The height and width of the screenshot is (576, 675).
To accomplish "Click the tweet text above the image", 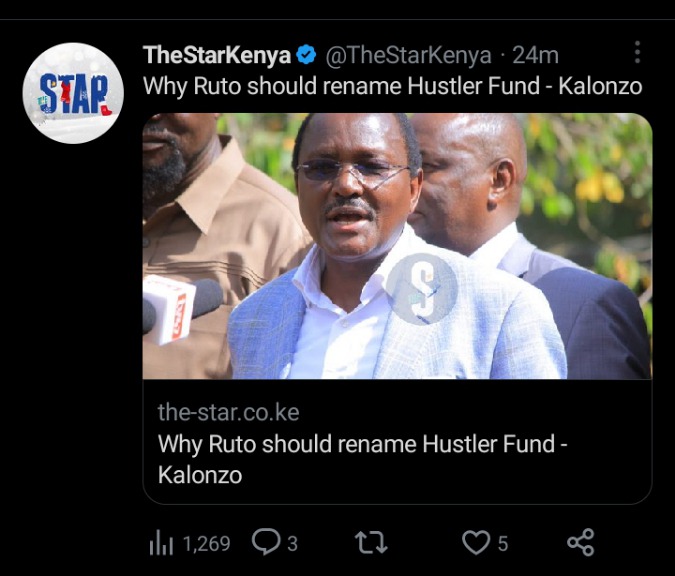I will (x=393, y=86).
